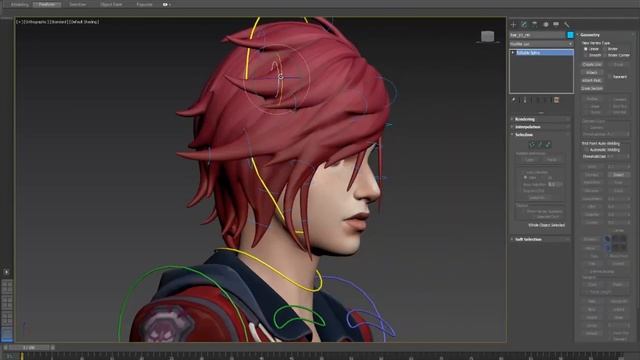Open the Modifier List dropdown

click(x=541, y=44)
